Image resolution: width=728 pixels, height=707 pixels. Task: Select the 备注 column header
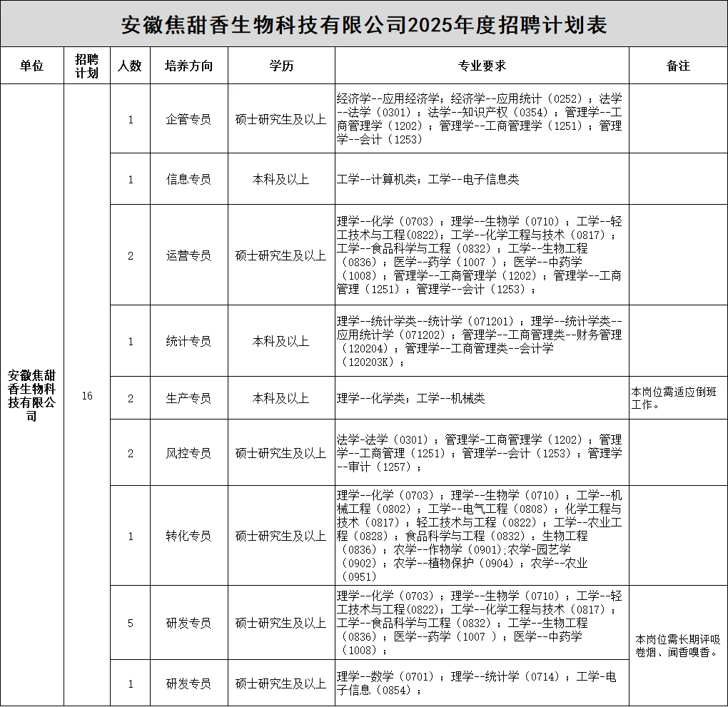pyautogui.click(x=678, y=66)
